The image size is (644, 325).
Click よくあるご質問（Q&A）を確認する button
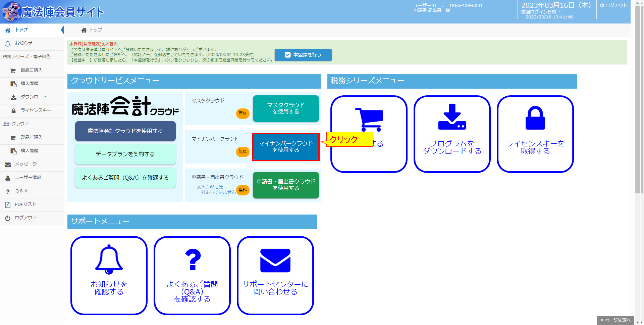[125, 178]
